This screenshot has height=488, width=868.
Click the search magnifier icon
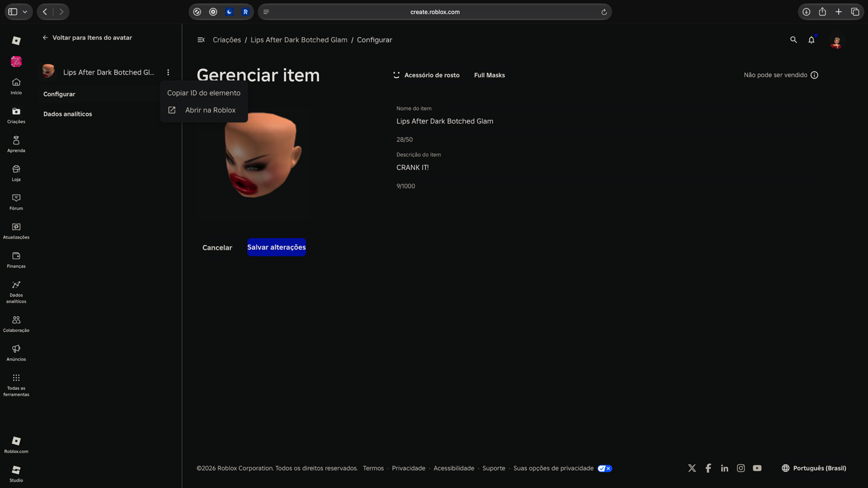(x=793, y=40)
